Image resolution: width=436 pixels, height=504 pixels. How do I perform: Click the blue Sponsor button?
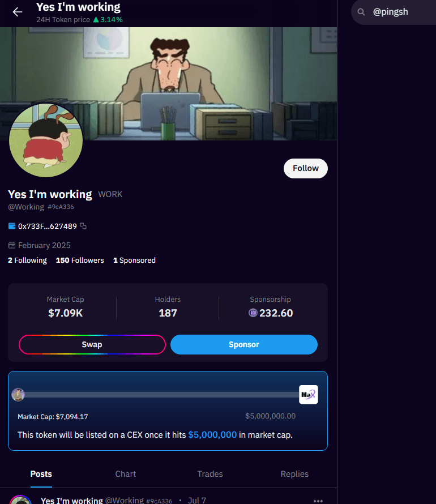click(x=244, y=344)
